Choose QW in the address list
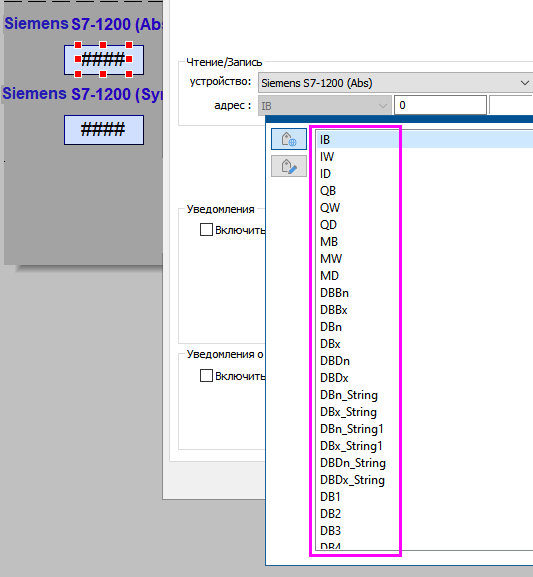Viewport: 533px width, 577px height. tap(425, 208)
